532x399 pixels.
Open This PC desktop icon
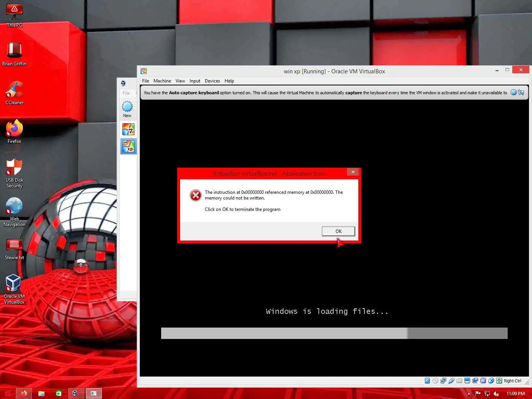click(x=14, y=16)
